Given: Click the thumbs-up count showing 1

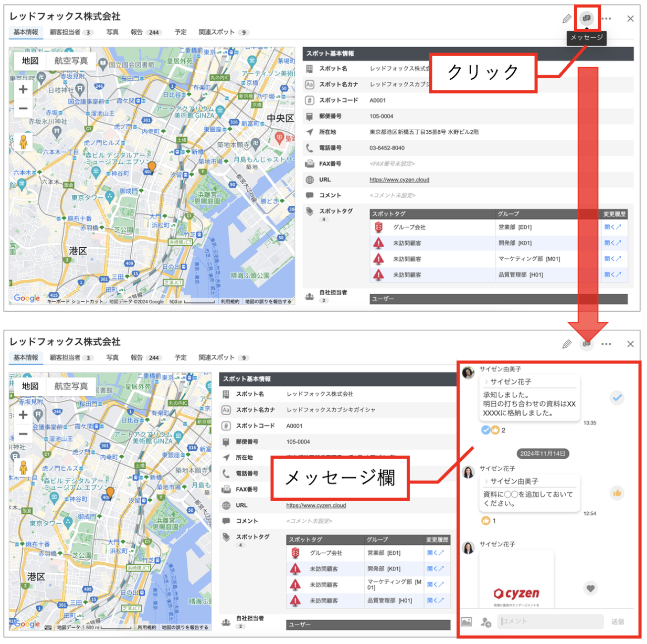Looking at the screenshot, I should tap(488, 521).
